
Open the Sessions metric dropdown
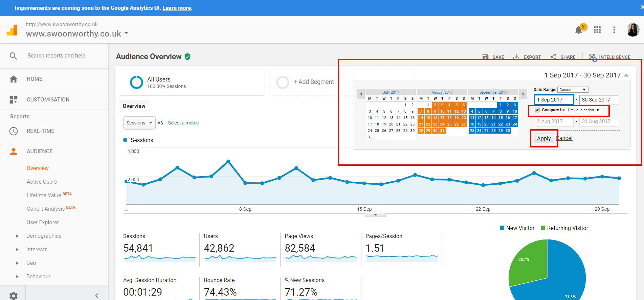click(x=139, y=123)
